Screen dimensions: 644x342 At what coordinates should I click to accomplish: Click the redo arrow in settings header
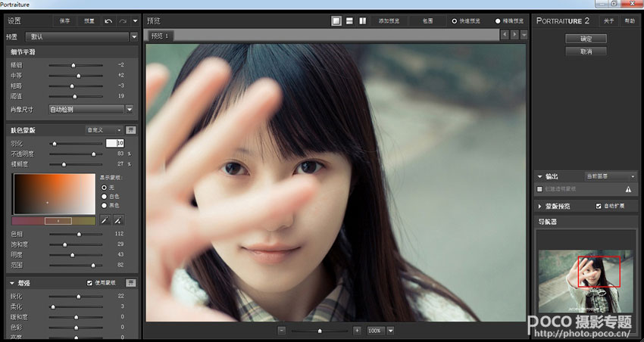[x=123, y=21]
